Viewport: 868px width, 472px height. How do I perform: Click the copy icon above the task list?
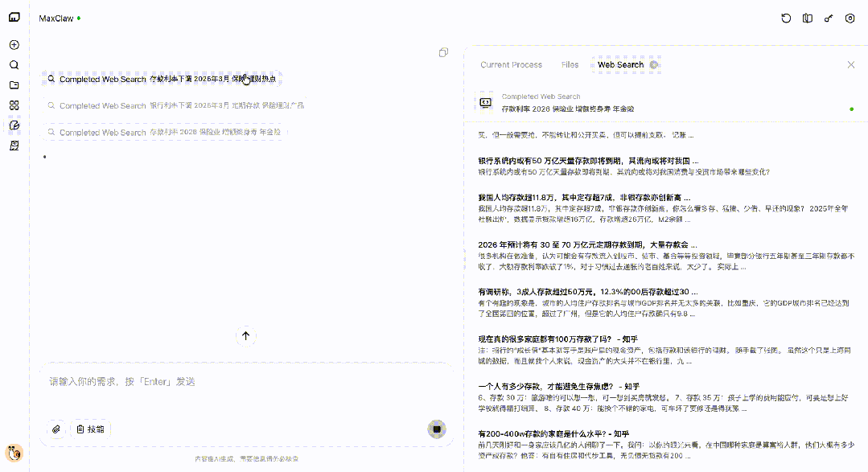(443, 51)
